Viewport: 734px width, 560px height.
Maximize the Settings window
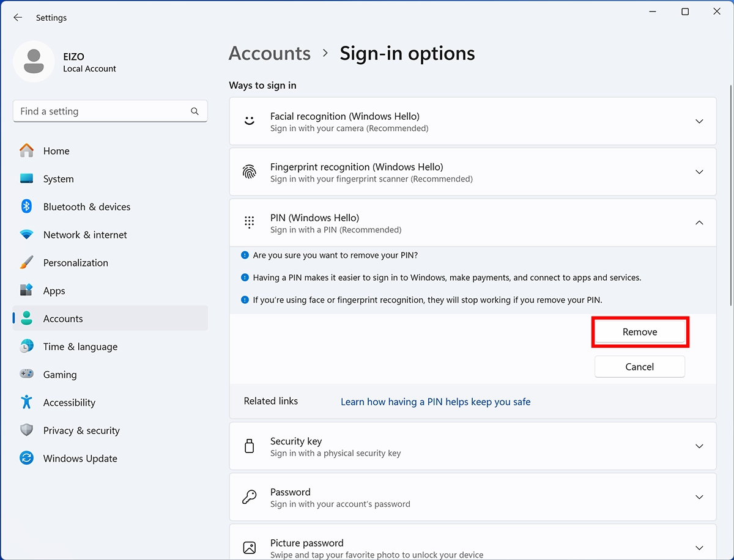click(x=685, y=12)
